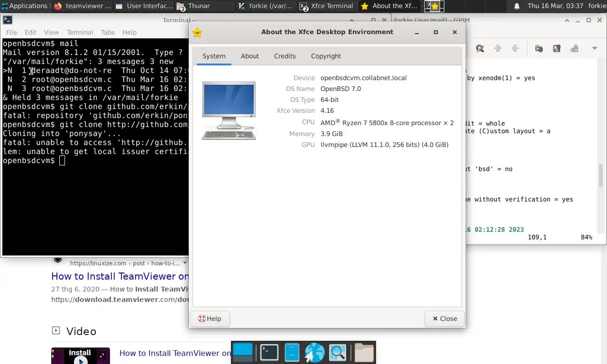Click the How to Install TeamViewer video link

coord(175,353)
